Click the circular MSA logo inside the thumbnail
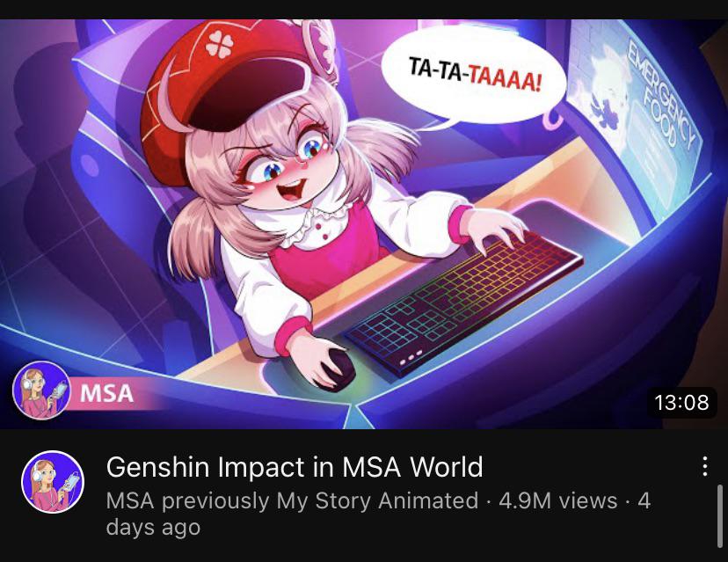This screenshot has height=562, width=728. tap(41, 390)
